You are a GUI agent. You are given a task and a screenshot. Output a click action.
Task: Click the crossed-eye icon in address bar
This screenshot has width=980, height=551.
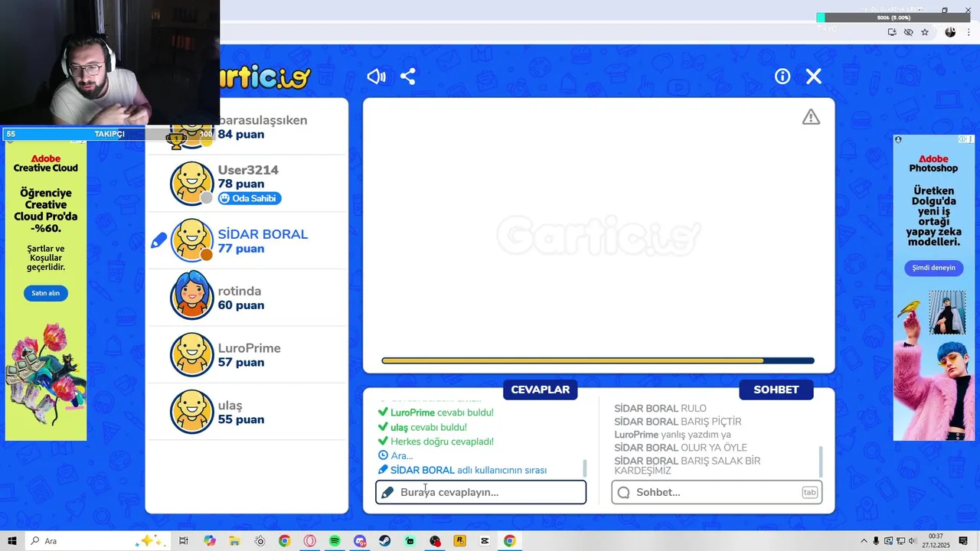(908, 32)
